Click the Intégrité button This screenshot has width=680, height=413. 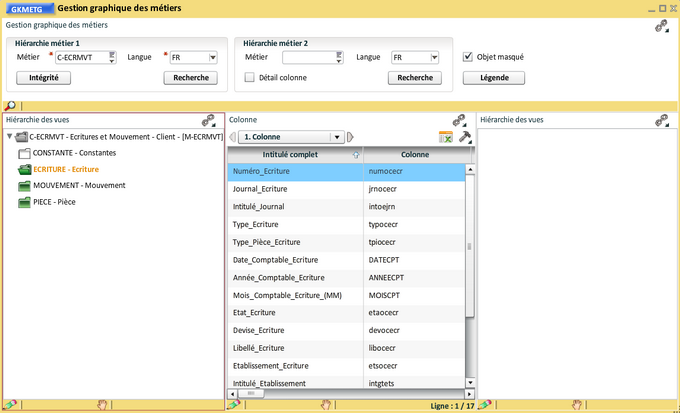43,77
